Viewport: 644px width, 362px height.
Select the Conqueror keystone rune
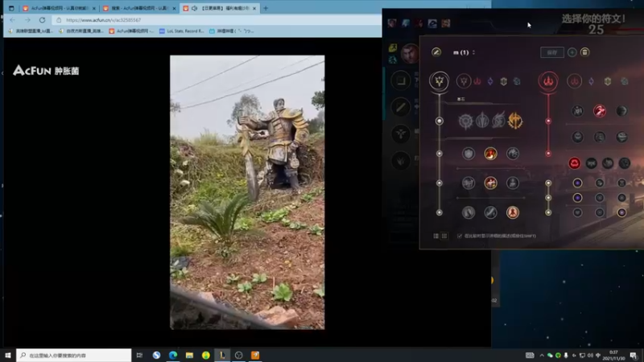coord(515,121)
